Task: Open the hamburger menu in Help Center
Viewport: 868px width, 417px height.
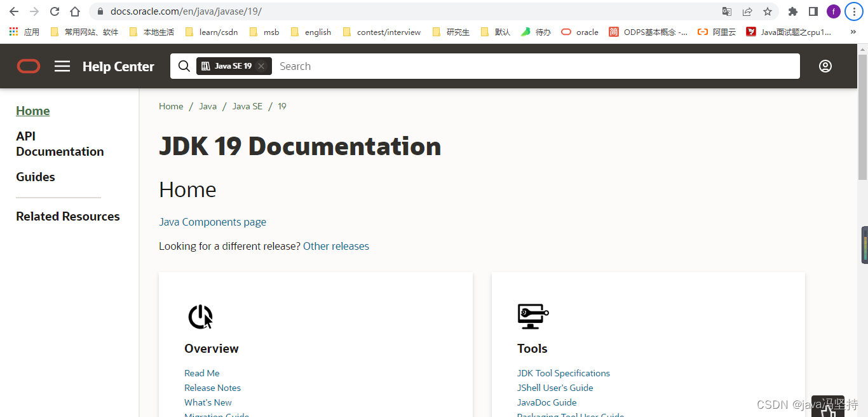Action: click(x=62, y=66)
